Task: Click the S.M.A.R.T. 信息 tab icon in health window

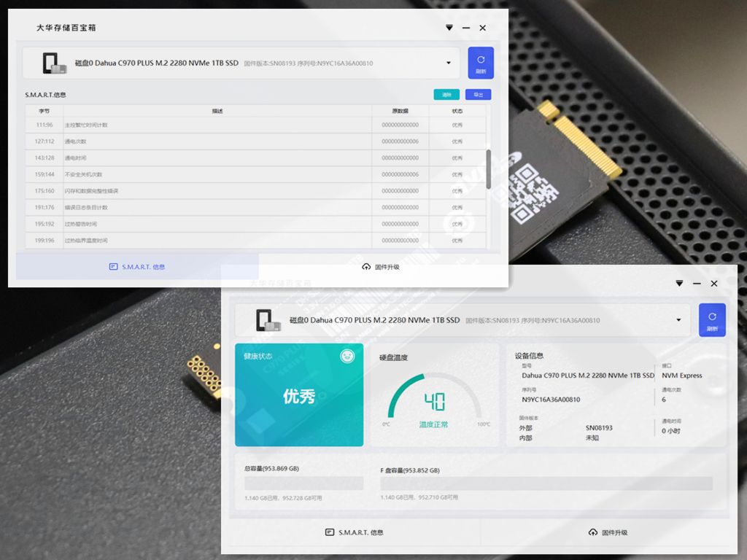Action: pos(330,532)
